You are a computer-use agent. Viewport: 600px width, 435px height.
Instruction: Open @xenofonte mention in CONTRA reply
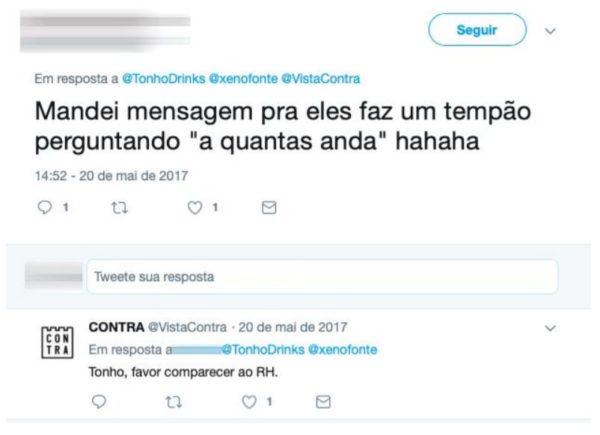(x=342, y=350)
